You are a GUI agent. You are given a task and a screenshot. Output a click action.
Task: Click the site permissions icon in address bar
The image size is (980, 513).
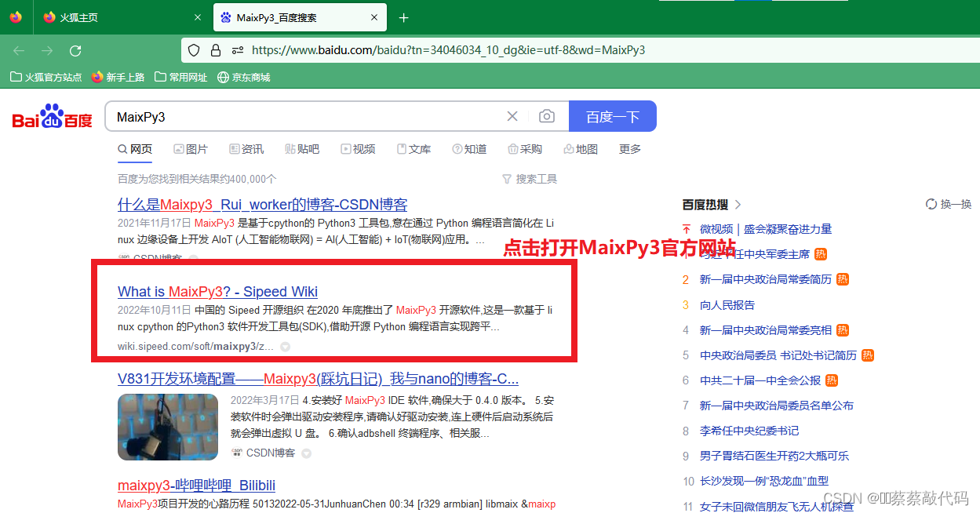[x=238, y=50]
